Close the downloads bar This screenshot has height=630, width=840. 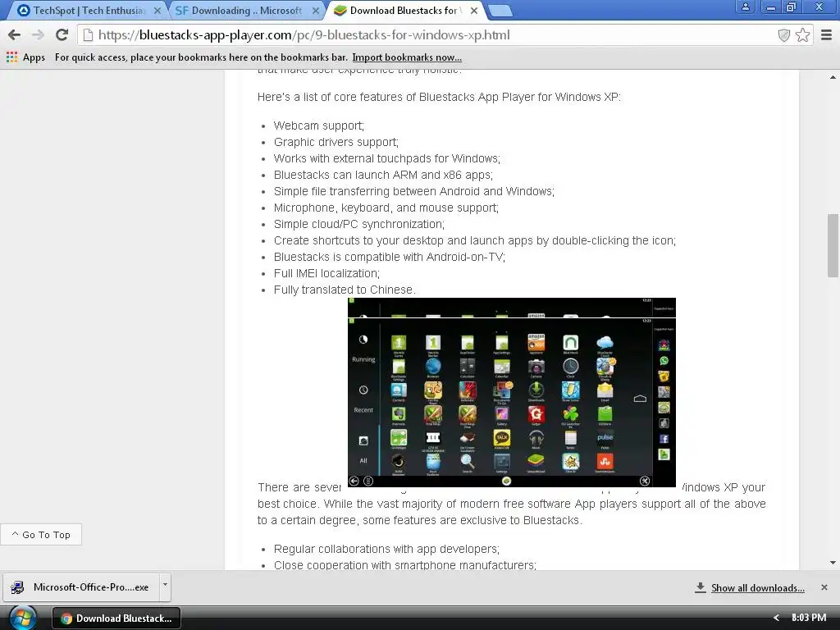coord(824,587)
